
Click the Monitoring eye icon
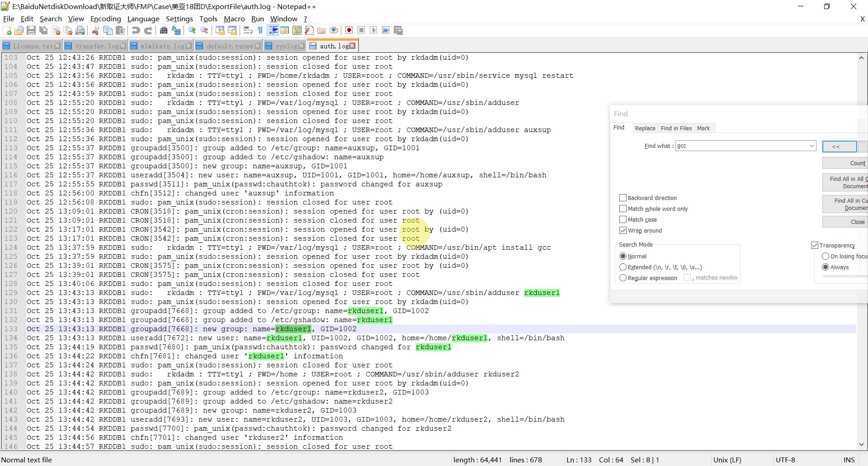click(x=334, y=30)
